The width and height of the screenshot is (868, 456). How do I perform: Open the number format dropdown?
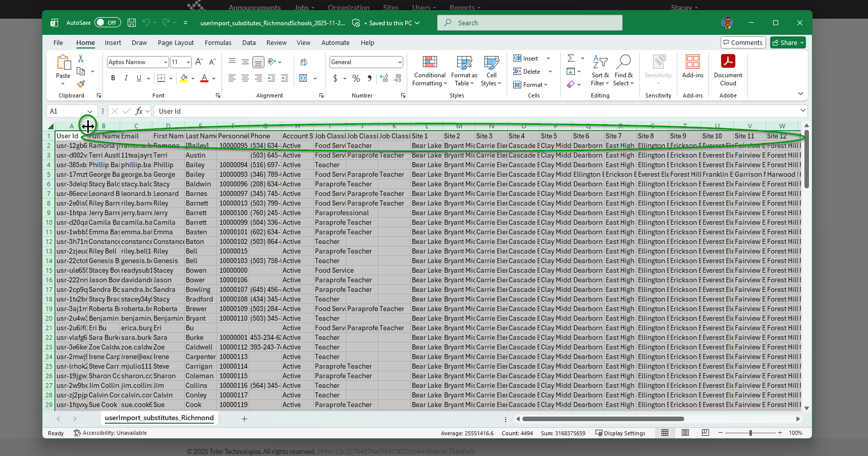click(400, 62)
